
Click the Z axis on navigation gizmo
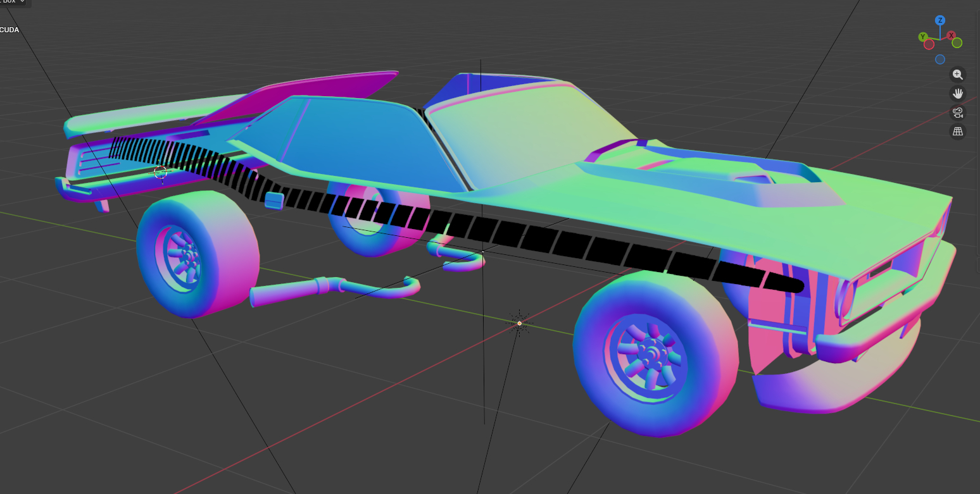click(x=940, y=21)
